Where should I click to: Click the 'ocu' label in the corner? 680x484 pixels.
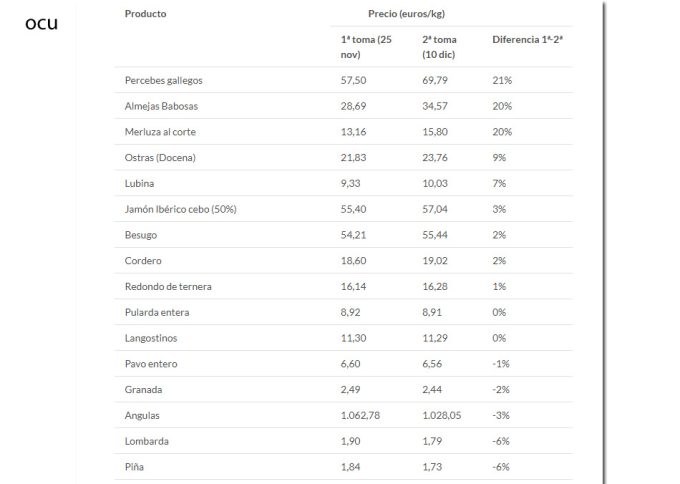click(x=41, y=22)
